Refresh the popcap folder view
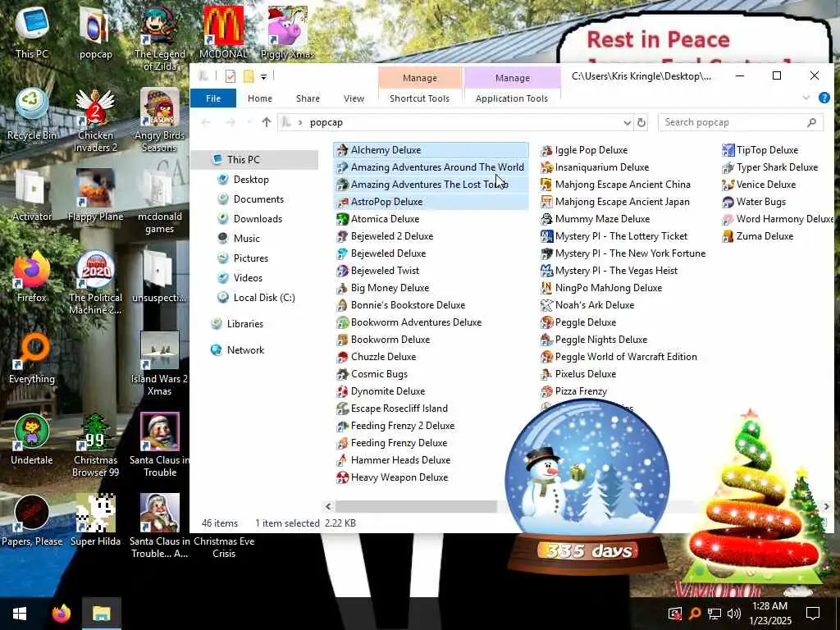This screenshot has height=630, width=840. coord(641,123)
